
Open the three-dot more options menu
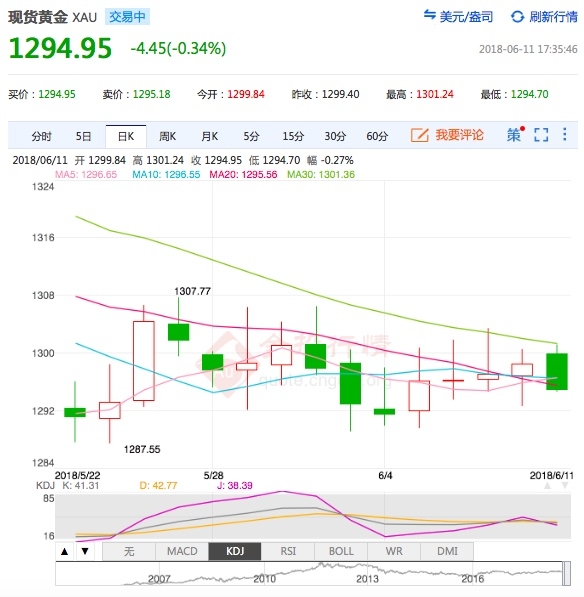tap(565, 134)
